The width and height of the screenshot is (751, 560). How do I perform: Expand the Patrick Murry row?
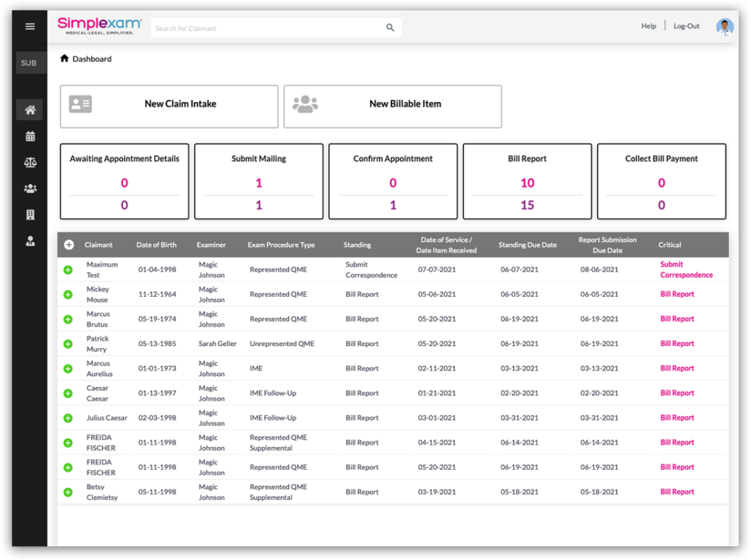(x=68, y=345)
